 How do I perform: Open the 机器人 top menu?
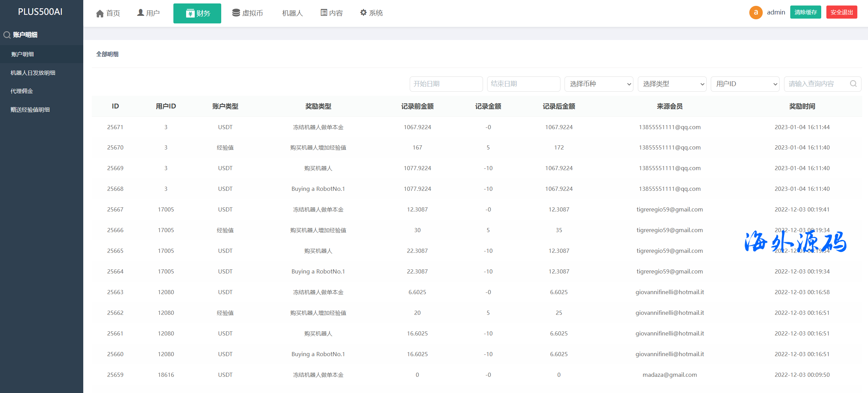click(x=292, y=13)
